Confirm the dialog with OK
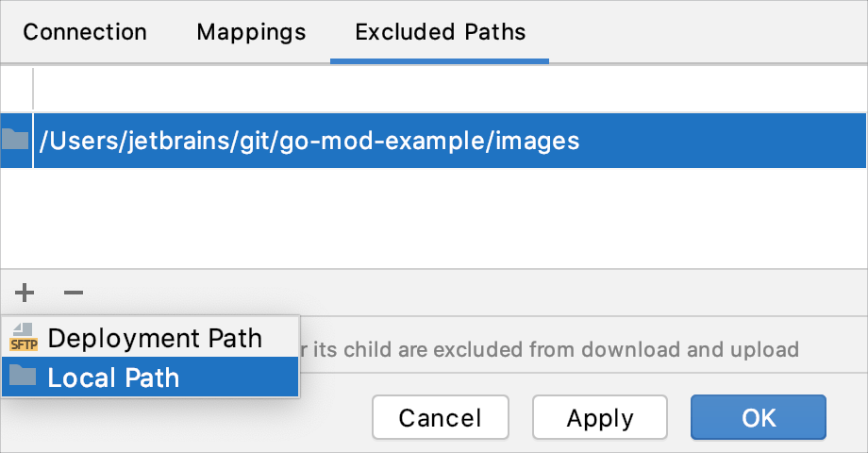 click(759, 417)
